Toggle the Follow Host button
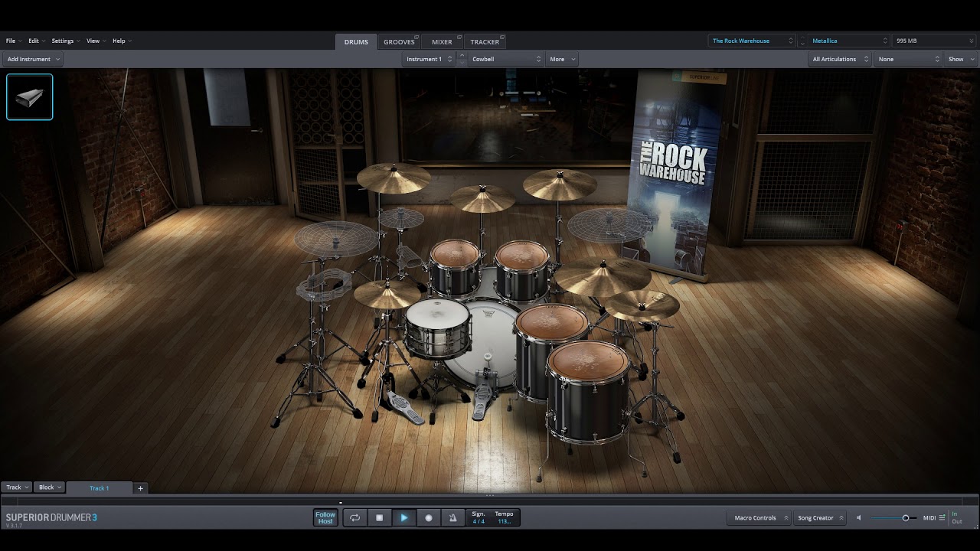The image size is (980, 551). [325, 518]
